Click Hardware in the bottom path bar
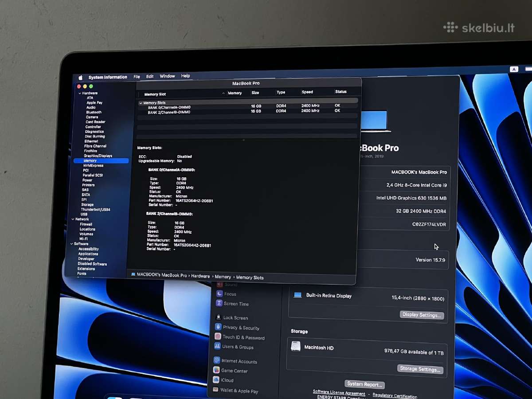The height and width of the screenshot is (399, 532). [x=200, y=276]
